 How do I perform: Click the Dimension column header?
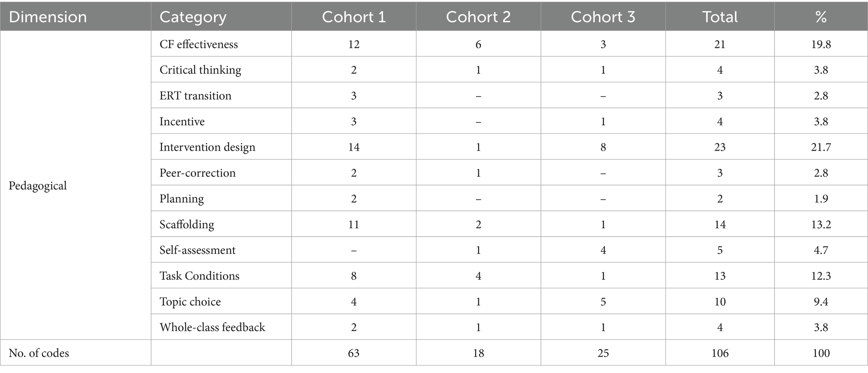coord(48,17)
